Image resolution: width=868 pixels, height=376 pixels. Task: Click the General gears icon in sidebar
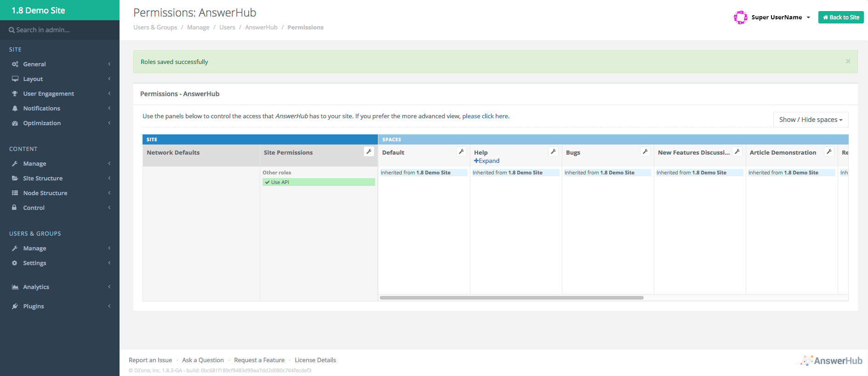click(15, 64)
